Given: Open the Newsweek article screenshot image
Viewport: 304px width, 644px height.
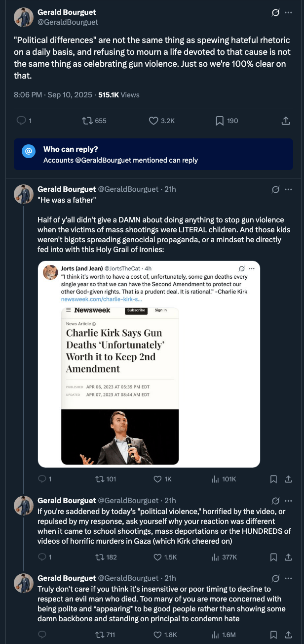Looking at the screenshot, I should pyautogui.click(x=120, y=386).
